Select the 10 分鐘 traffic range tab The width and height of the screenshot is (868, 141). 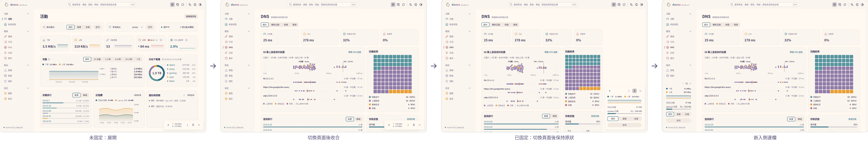(97, 59)
